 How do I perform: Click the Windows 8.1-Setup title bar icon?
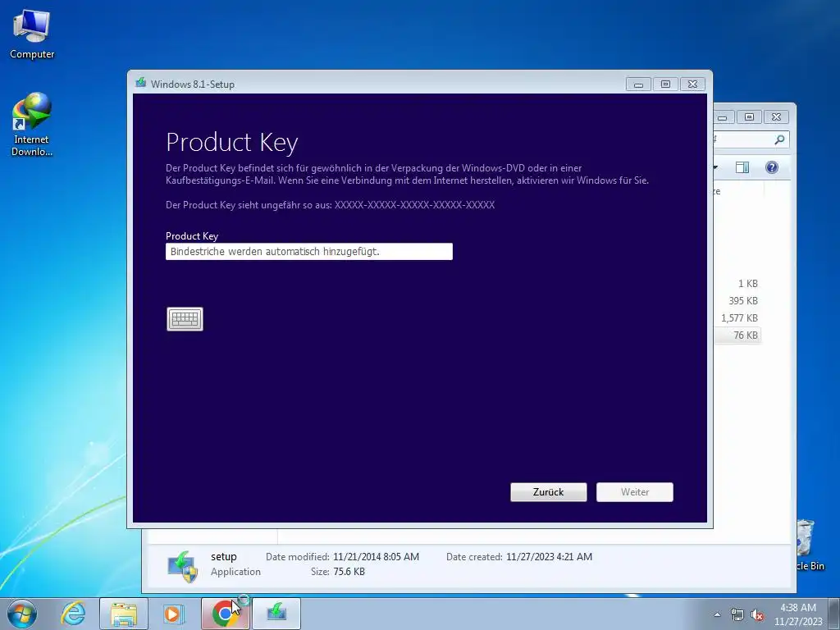click(141, 83)
